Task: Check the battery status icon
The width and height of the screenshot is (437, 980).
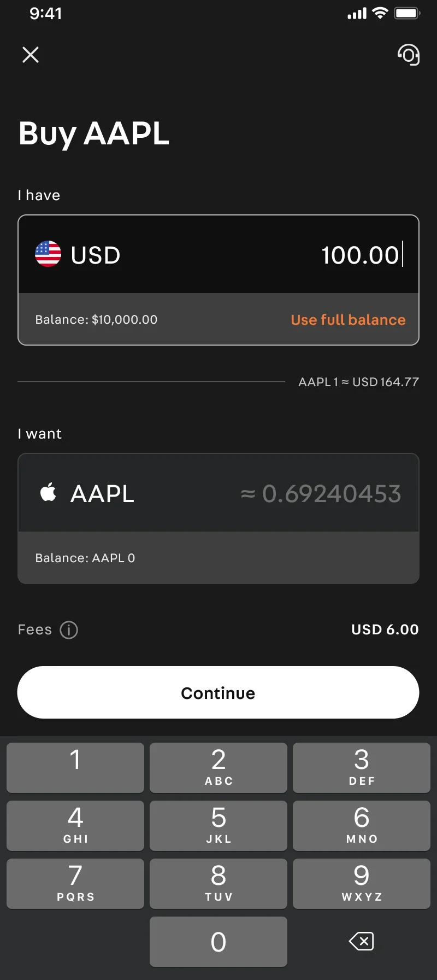Action: [407, 13]
